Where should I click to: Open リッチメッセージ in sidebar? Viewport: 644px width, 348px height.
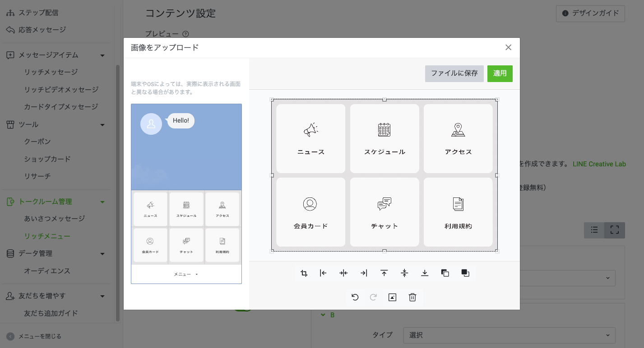(51, 72)
